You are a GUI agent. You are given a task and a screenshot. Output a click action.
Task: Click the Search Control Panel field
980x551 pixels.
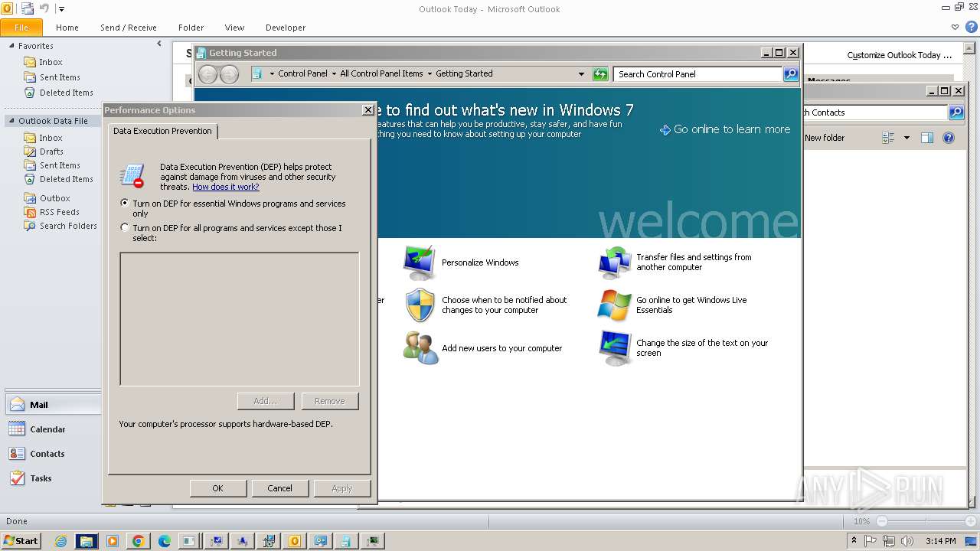pyautogui.click(x=697, y=74)
